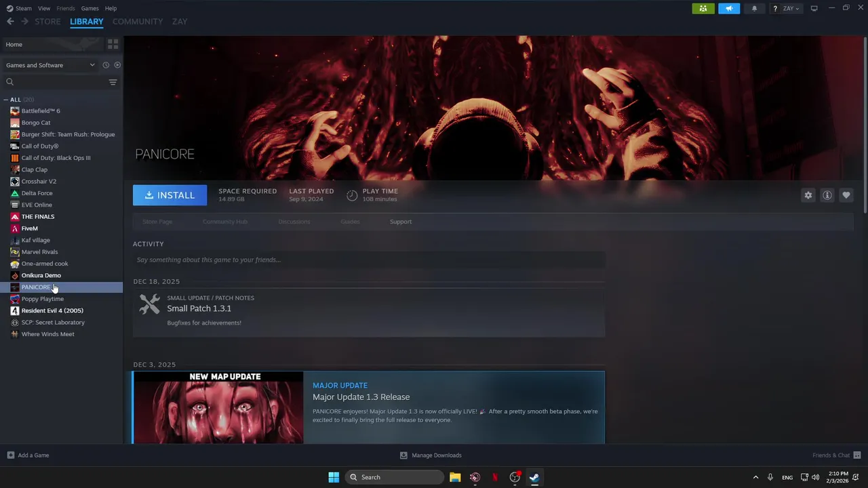Click the FiveM game icon

tap(15, 228)
